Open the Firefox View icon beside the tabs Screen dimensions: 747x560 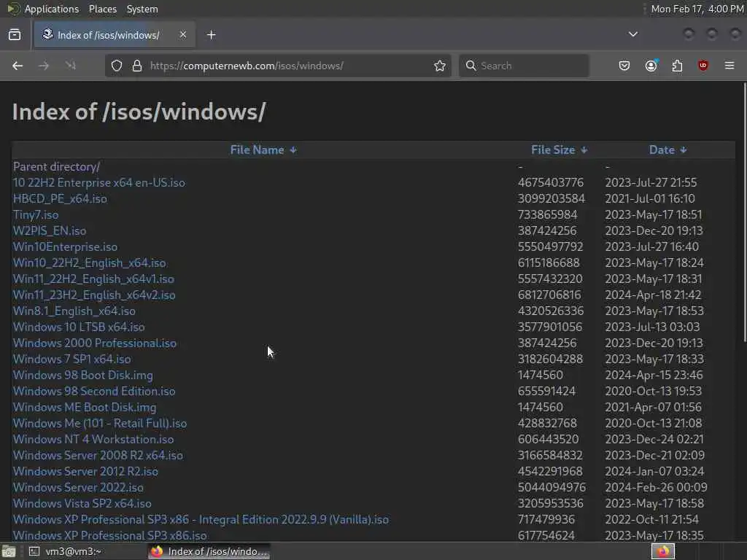pyautogui.click(x=15, y=35)
